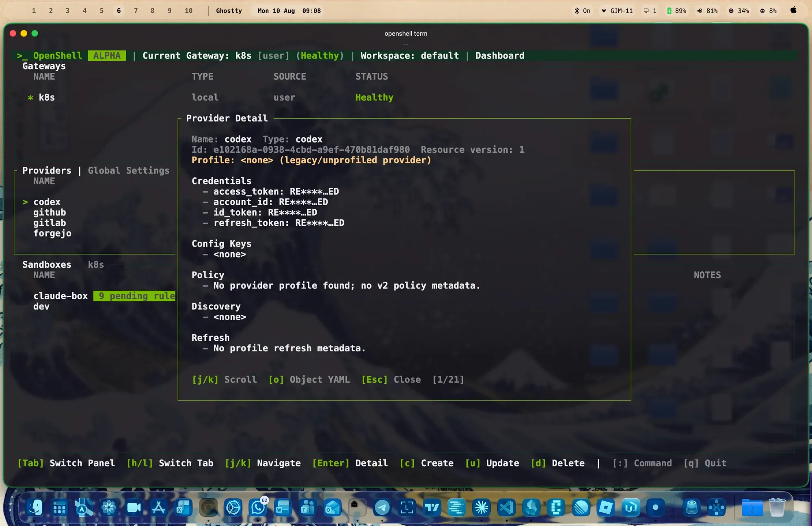Viewport: 812px width, 526px height.
Task: Open the Linear striped circle app
Action: pyautogui.click(x=581, y=507)
